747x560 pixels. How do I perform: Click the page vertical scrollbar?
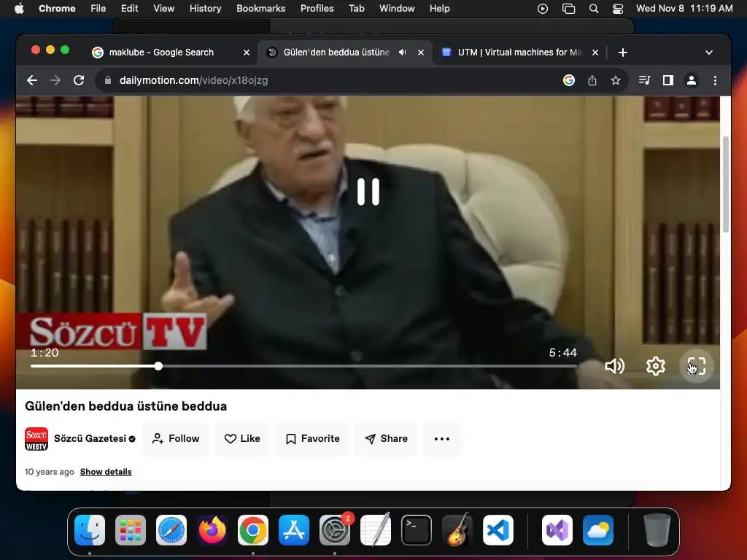click(x=726, y=184)
